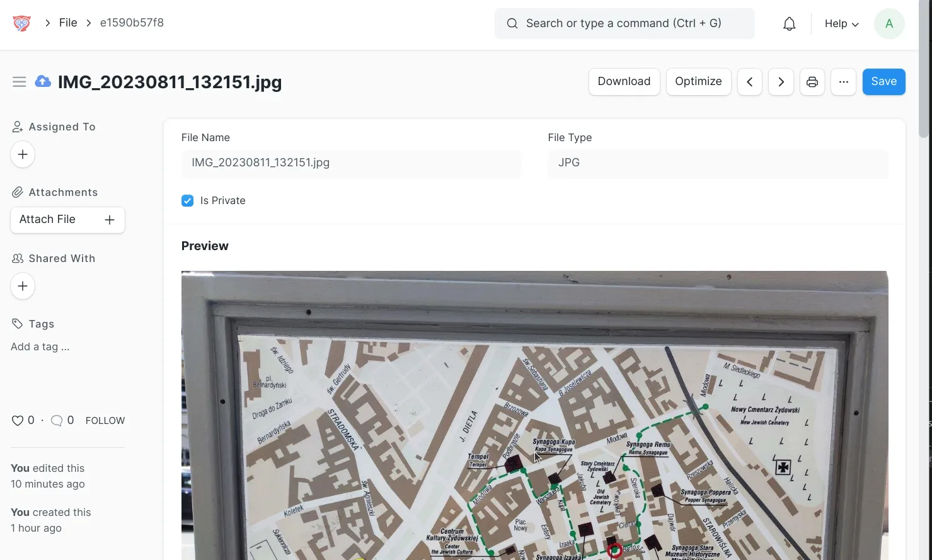Click the app logo home icon
932x560 pixels.
click(x=21, y=23)
